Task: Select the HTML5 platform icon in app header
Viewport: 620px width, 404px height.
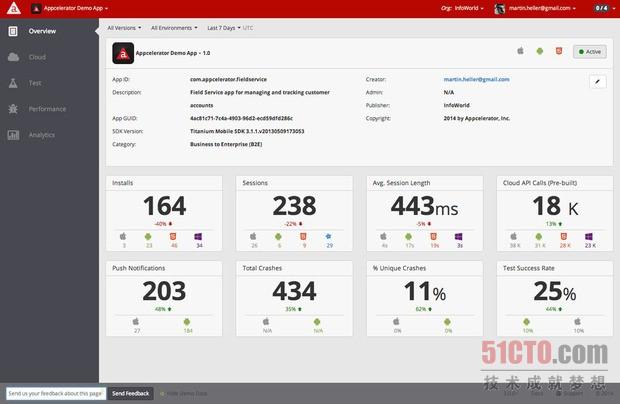Action: coord(559,51)
